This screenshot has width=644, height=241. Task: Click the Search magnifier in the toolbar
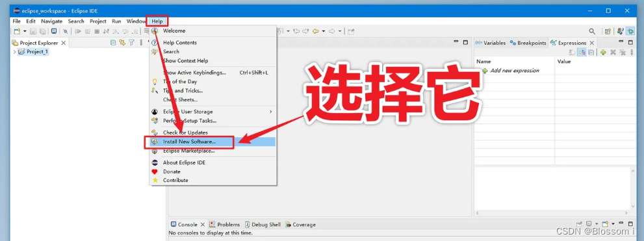point(592,31)
